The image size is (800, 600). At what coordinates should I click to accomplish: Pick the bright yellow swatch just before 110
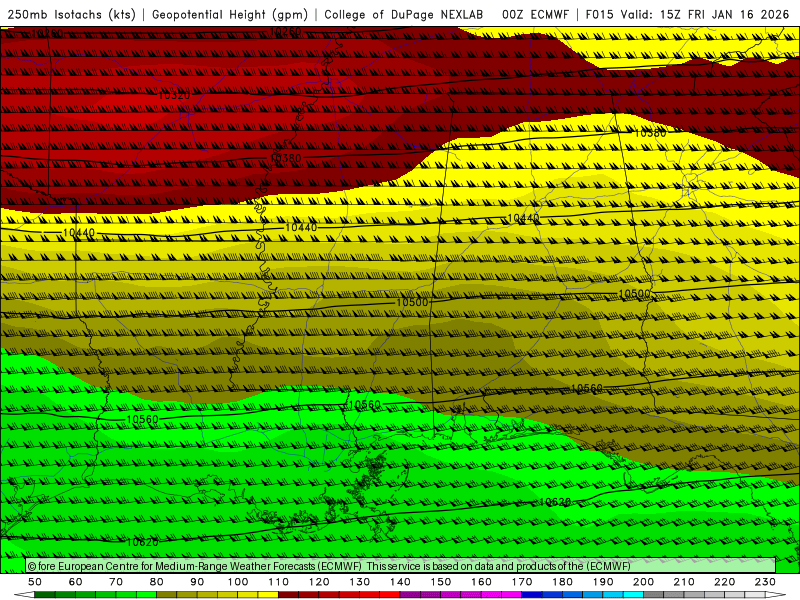[268, 595]
